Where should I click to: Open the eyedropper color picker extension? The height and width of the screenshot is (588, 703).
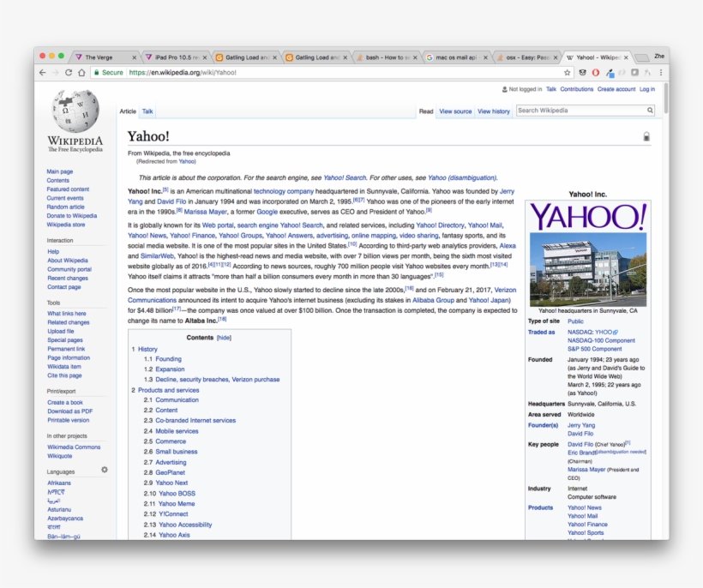tap(610, 72)
